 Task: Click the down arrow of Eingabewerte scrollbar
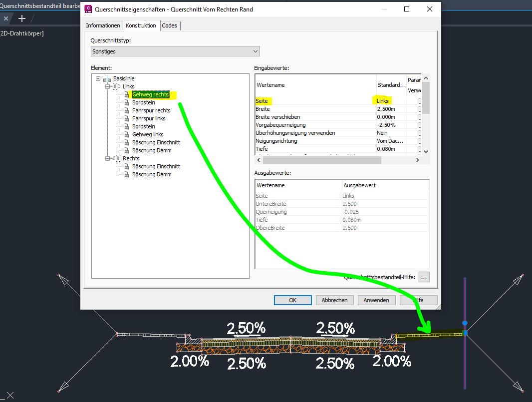pyautogui.click(x=426, y=151)
